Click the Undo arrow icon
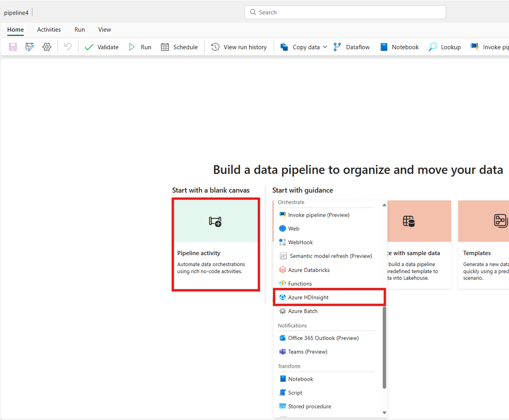 (x=68, y=47)
